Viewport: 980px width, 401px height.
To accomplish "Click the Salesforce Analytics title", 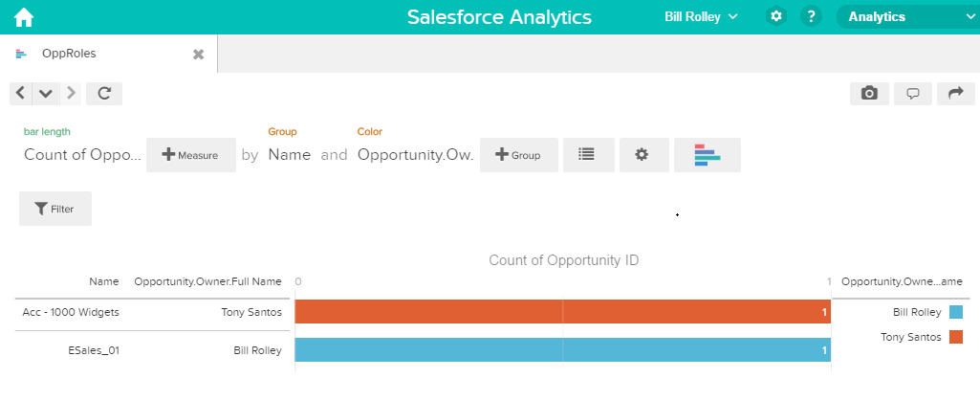I will 499,17.
